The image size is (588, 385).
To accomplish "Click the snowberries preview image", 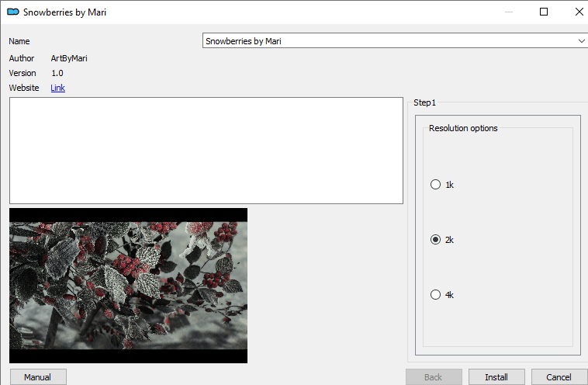I will point(128,286).
